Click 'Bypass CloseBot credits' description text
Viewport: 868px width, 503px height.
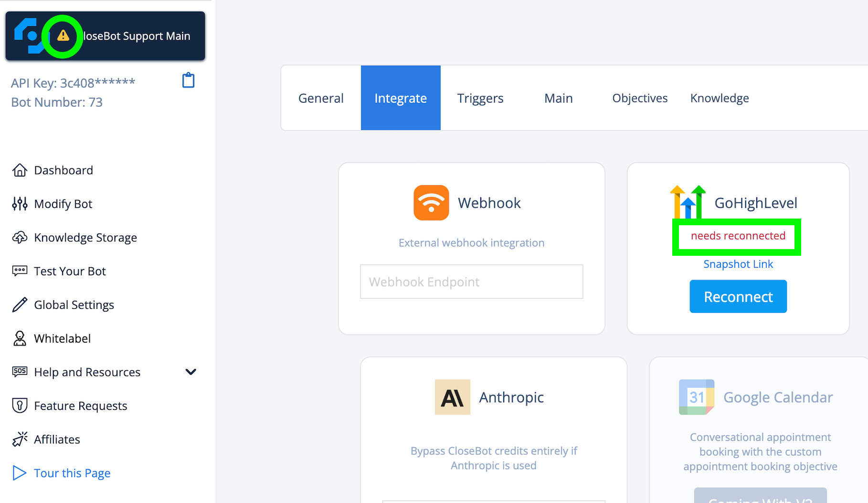494,458
